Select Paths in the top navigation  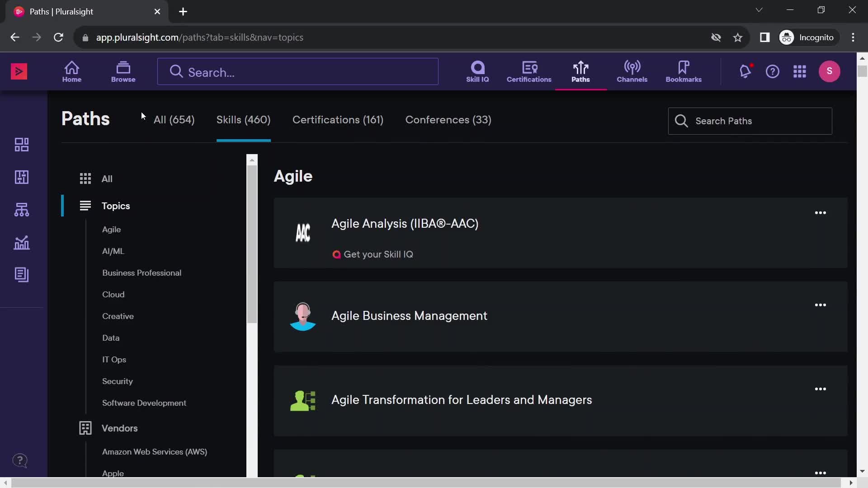pos(580,71)
